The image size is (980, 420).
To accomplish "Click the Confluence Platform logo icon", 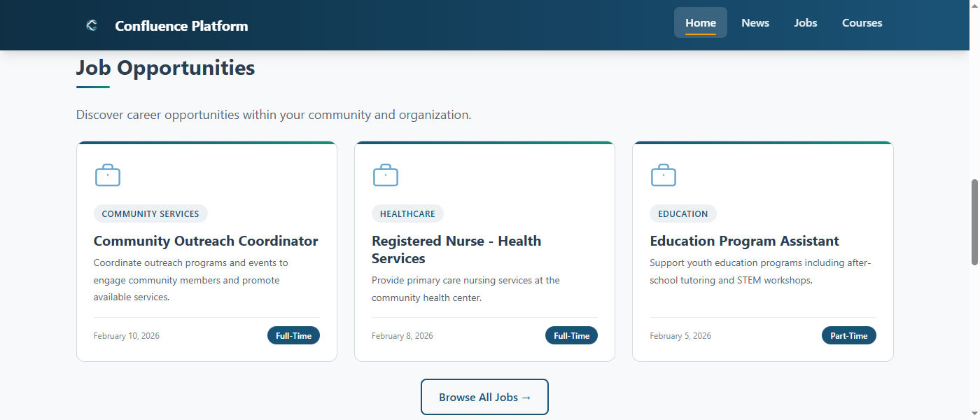I will [91, 24].
